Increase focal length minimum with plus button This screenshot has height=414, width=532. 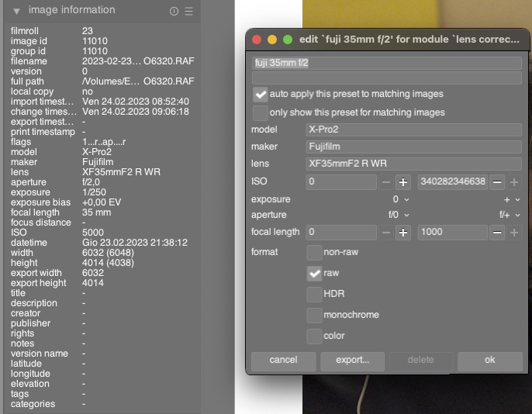pyautogui.click(x=403, y=233)
